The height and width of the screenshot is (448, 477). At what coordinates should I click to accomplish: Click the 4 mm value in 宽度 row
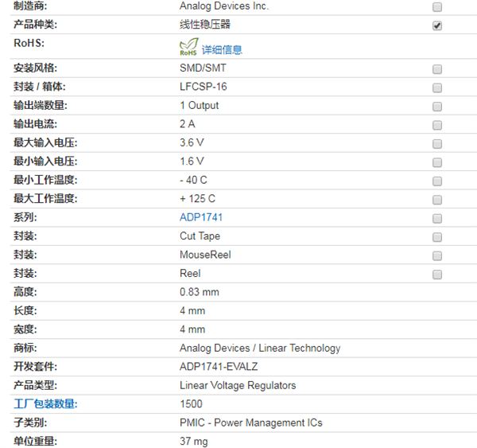tap(192, 329)
